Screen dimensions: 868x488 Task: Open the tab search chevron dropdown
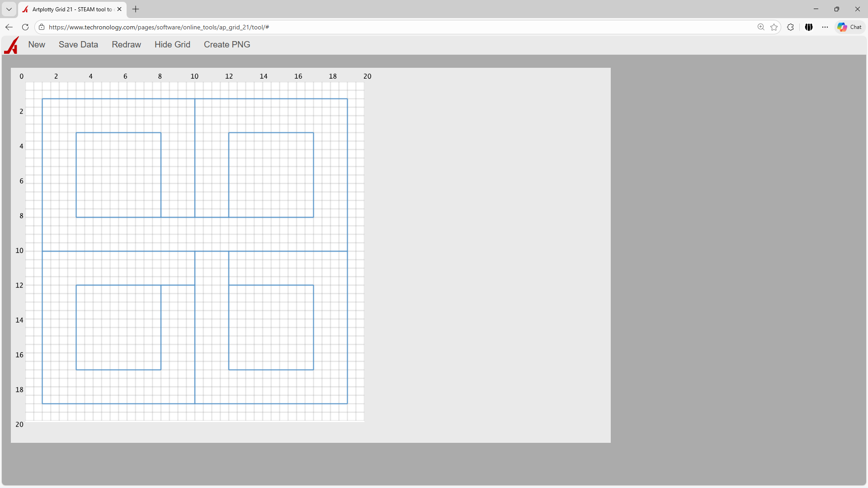9,9
